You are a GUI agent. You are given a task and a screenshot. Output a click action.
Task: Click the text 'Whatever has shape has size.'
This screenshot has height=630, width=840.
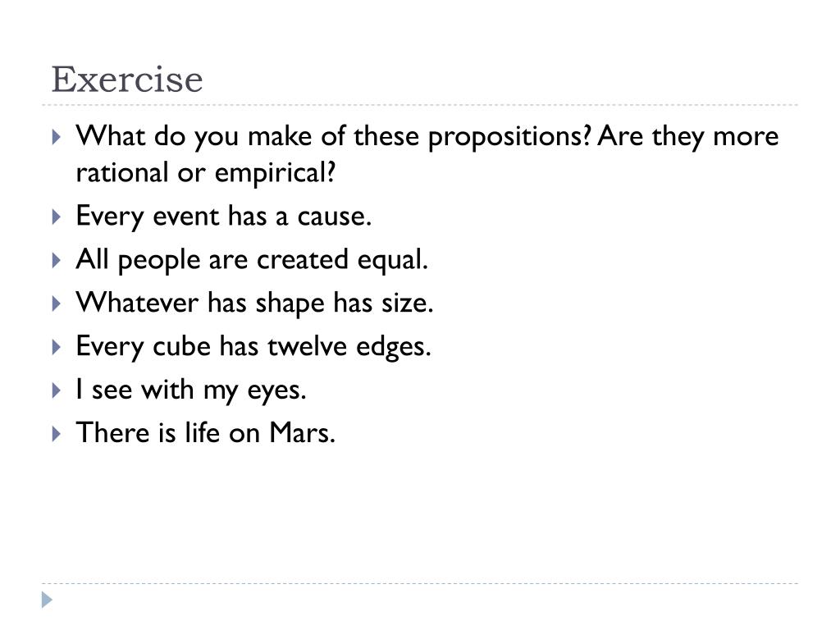coord(254,304)
